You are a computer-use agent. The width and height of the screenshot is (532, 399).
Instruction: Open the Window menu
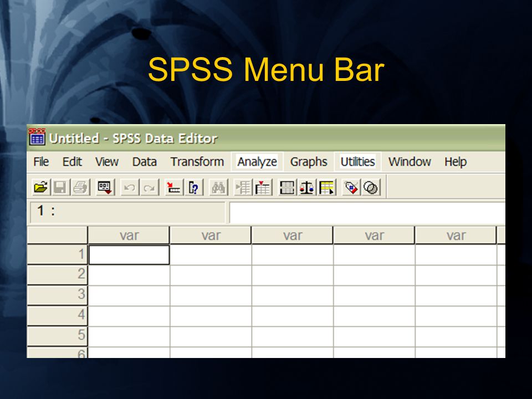click(410, 162)
